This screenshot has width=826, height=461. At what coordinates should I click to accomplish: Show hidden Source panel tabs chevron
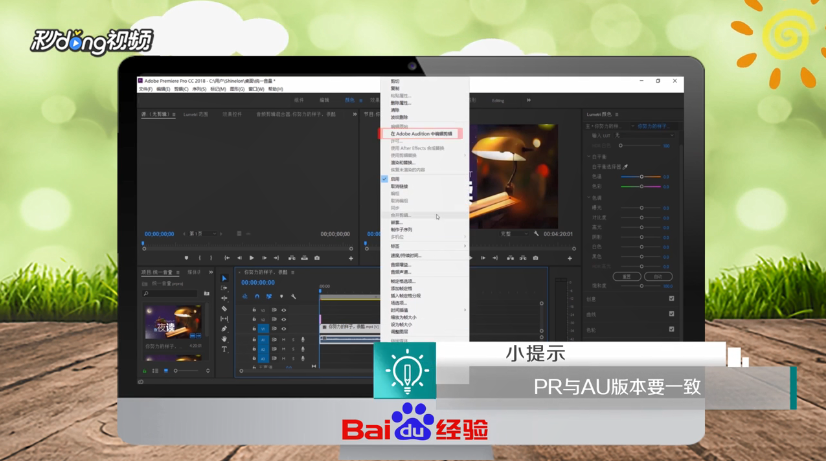(x=355, y=114)
